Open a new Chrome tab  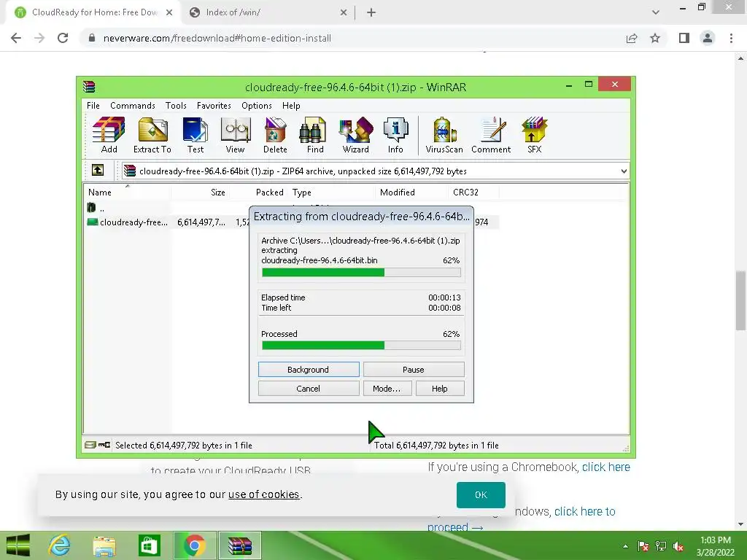(x=371, y=12)
